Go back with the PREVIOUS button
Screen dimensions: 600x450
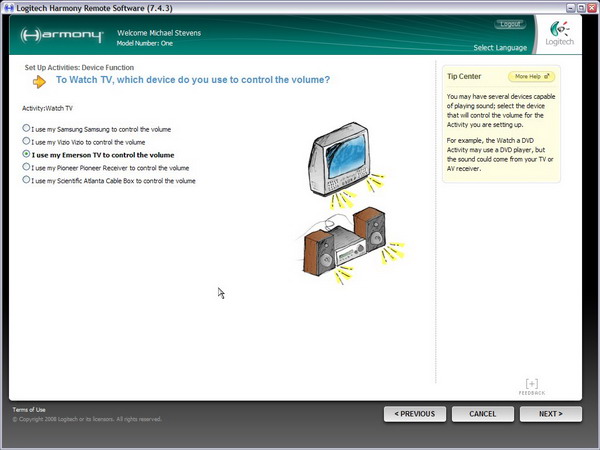415,414
